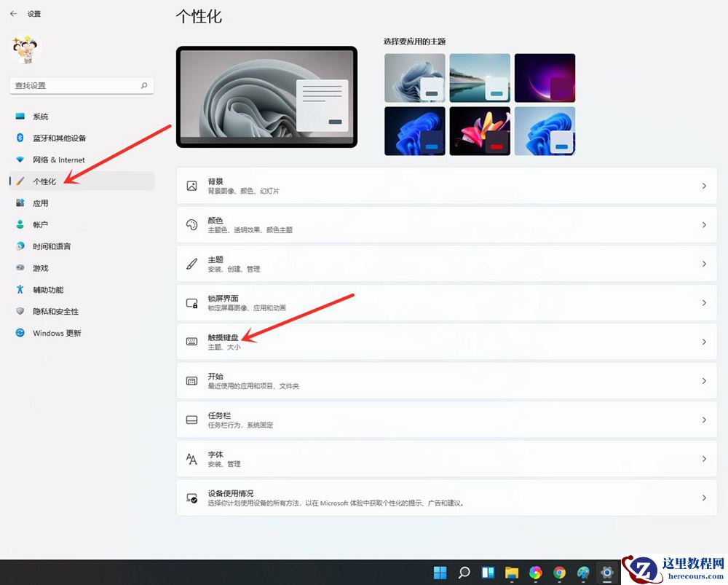Expand the 开始 (Start) settings row chevron
This screenshot has width=728, height=585.
pos(704,380)
